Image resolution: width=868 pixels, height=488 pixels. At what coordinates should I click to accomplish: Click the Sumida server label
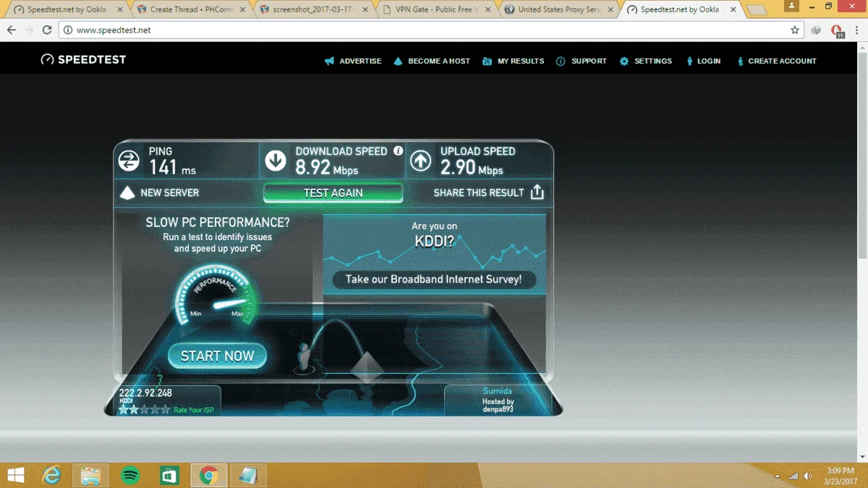pyautogui.click(x=498, y=391)
